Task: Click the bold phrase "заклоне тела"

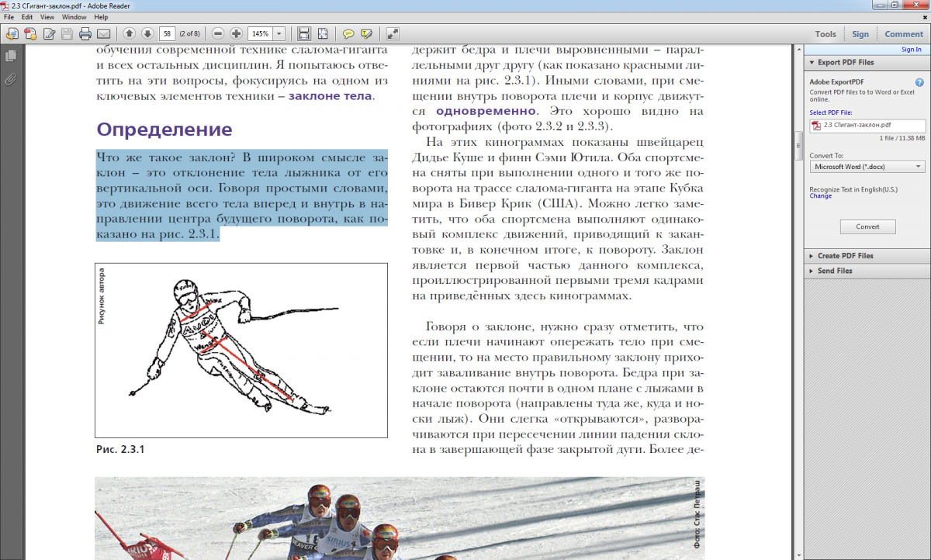Action: [x=331, y=96]
